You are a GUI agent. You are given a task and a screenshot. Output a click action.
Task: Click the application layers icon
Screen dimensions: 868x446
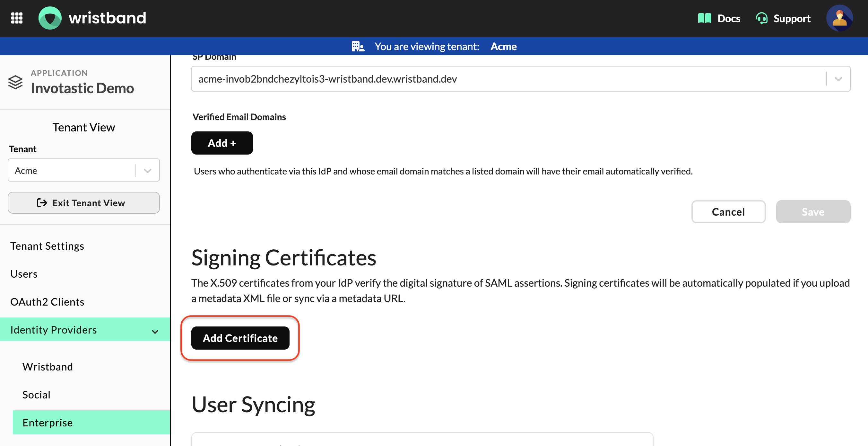tap(15, 82)
